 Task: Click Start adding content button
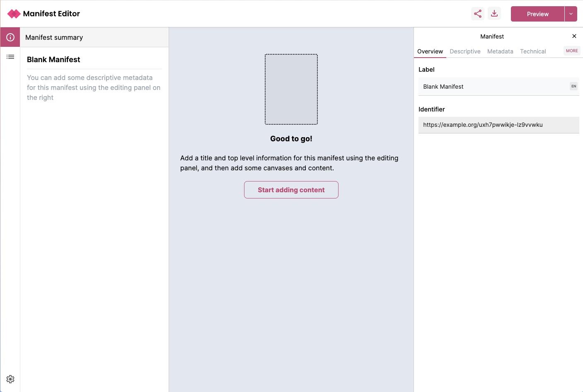tap(291, 190)
